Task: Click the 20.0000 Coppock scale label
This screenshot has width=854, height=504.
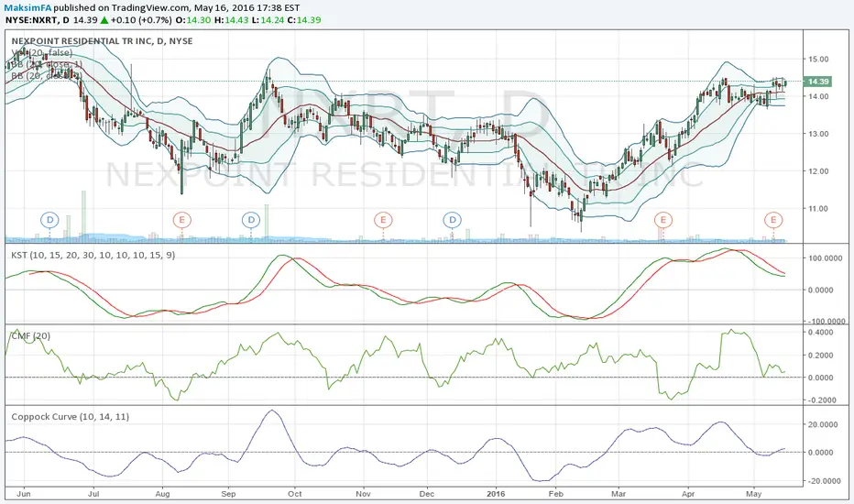Action: 821,424
